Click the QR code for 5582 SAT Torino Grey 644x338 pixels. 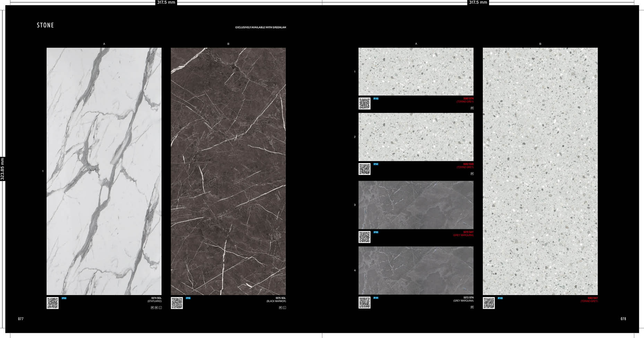tap(489, 303)
